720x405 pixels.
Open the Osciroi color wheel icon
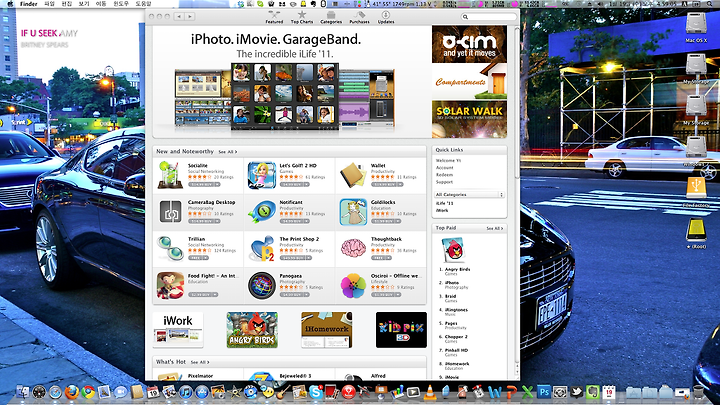pos(353,285)
